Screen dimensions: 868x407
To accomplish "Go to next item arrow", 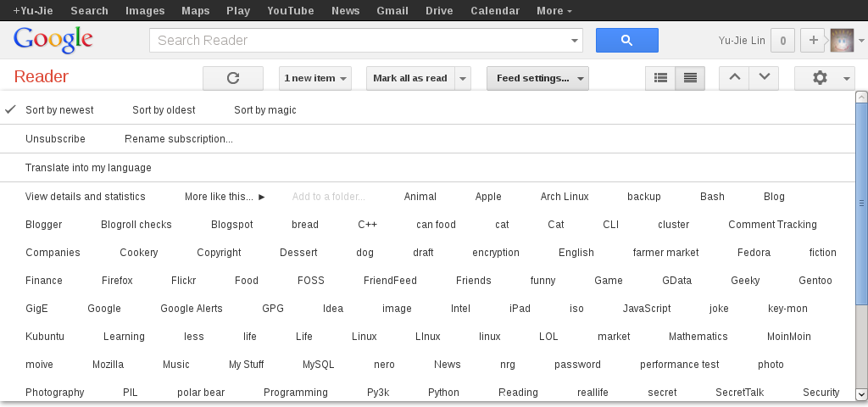I will (x=764, y=78).
